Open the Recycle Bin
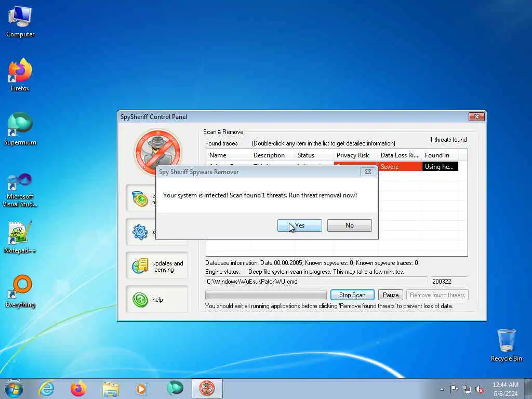The width and height of the screenshot is (532, 399). pos(506,345)
